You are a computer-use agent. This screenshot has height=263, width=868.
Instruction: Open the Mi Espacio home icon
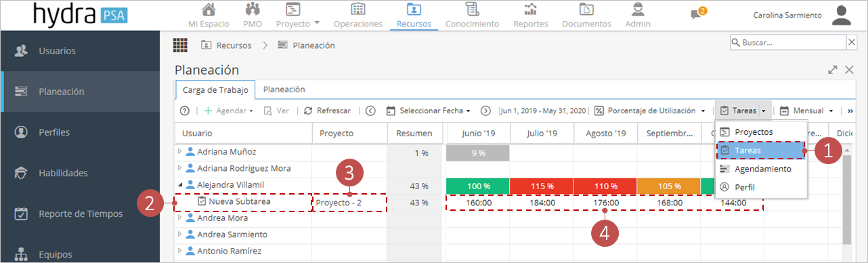point(209,9)
